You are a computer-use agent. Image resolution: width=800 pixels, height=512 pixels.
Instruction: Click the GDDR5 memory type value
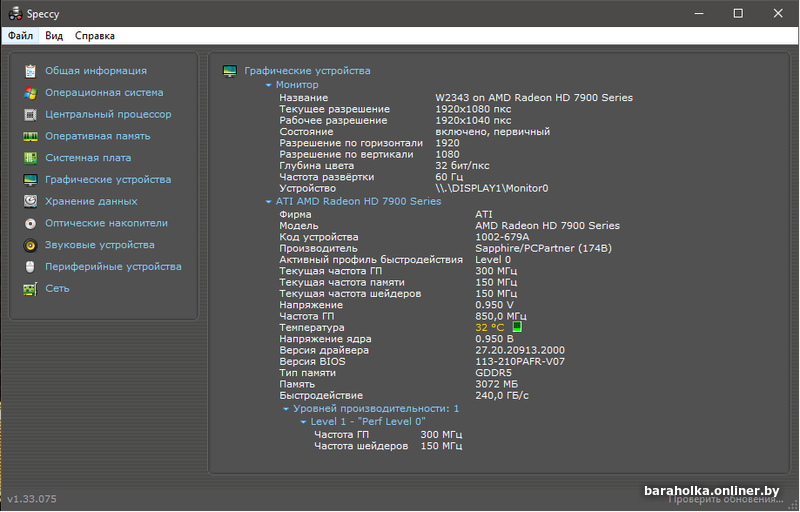click(x=493, y=373)
